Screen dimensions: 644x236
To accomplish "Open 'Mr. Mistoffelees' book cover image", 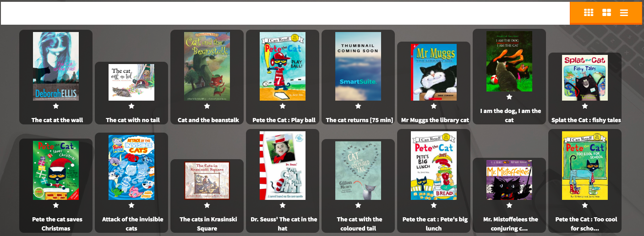I will coord(509,180).
